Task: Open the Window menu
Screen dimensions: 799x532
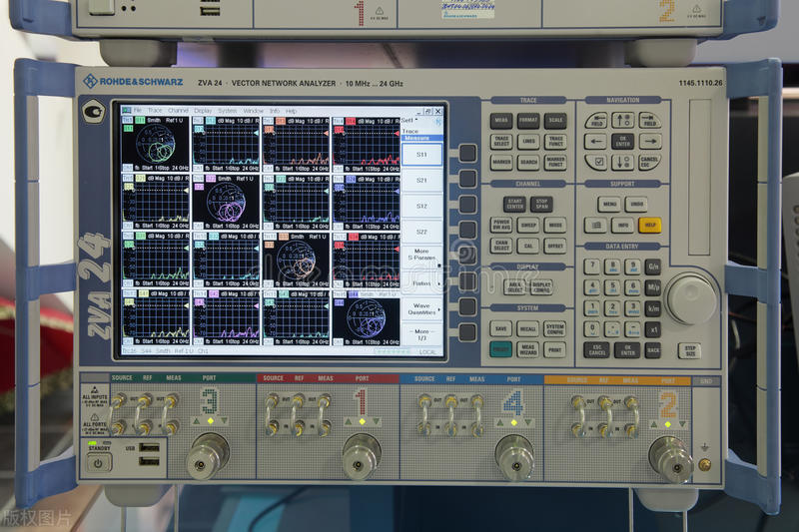Action: coord(254,111)
